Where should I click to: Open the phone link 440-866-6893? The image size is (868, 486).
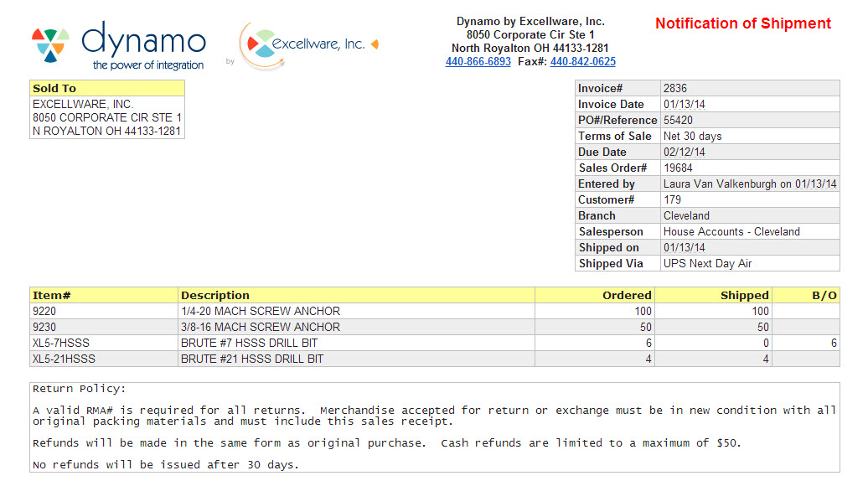pos(478,61)
